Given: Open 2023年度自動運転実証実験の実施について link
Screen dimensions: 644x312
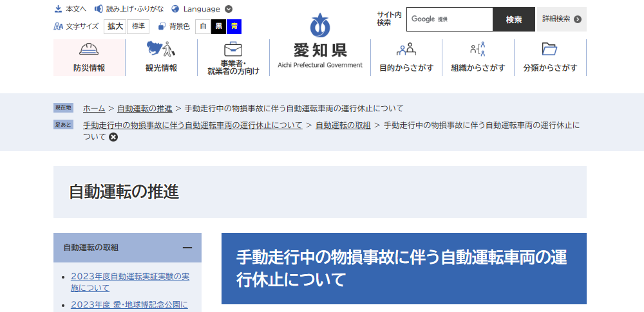Looking at the screenshot, I should click(x=130, y=282).
